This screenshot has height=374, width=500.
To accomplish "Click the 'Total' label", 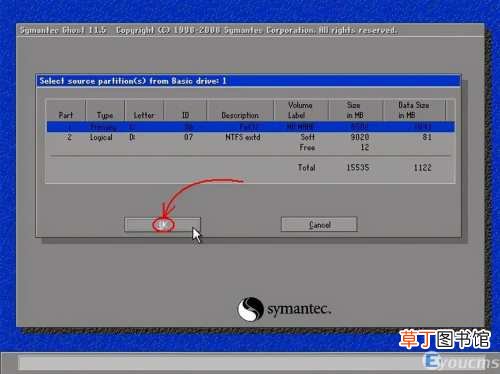I will (x=306, y=167).
